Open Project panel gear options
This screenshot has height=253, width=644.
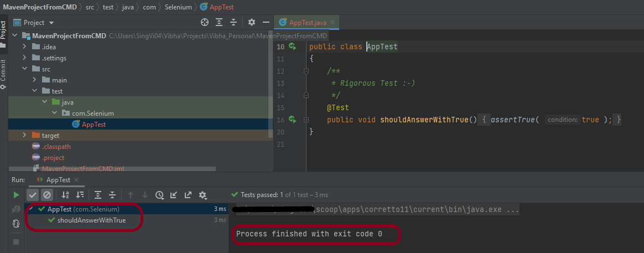tap(252, 22)
